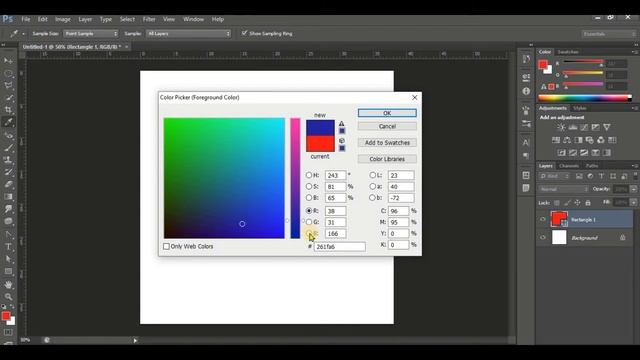Click the Lock position icon
This screenshot has height=360, width=640.
577,202
